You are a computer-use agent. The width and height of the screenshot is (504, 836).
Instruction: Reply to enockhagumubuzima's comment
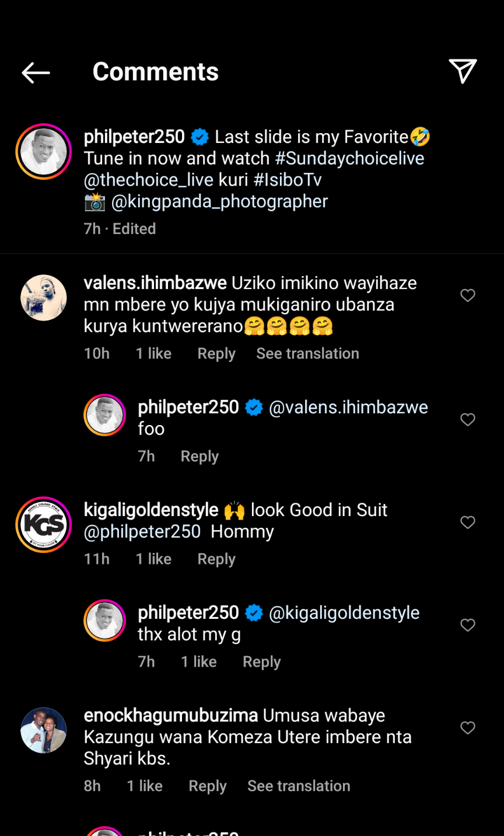click(207, 786)
